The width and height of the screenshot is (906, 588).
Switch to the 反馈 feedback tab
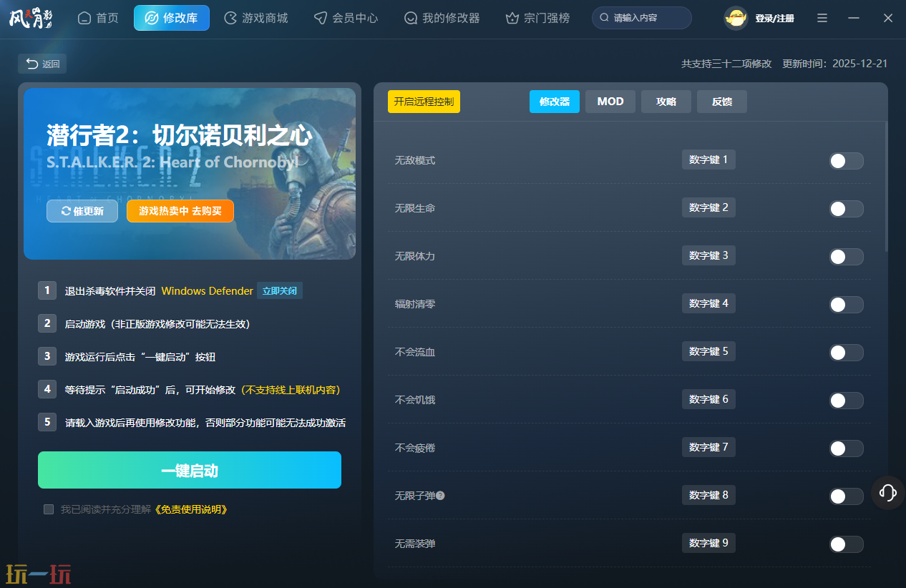click(x=722, y=102)
